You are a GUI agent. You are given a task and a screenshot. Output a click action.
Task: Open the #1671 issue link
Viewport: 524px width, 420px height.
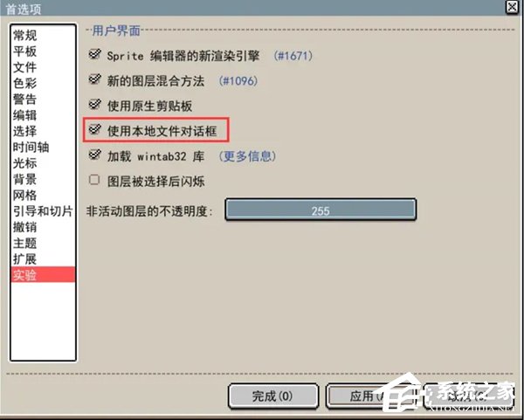pos(293,56)
